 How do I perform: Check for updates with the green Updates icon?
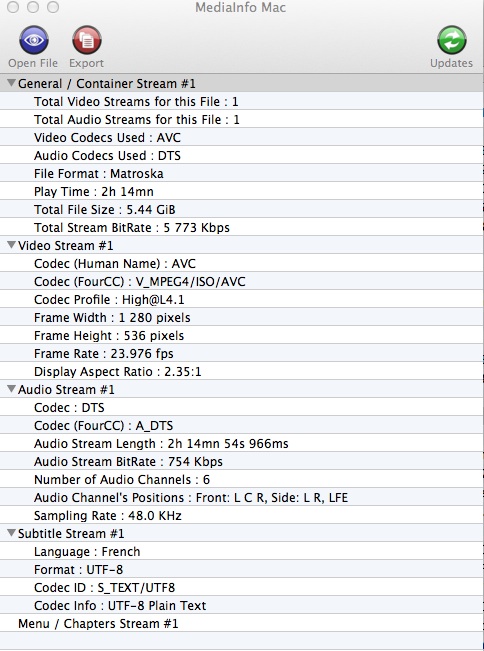tap(451, 40)
